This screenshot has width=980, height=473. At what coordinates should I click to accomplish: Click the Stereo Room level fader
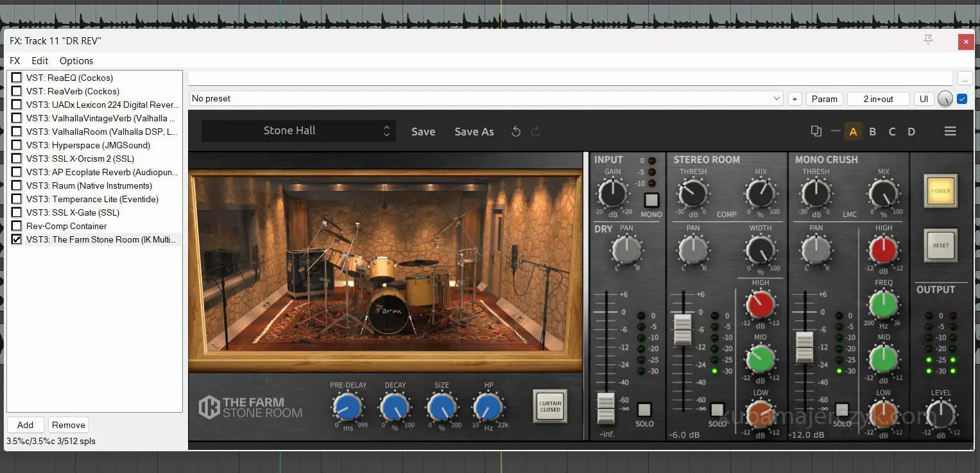tap(682, 329)
